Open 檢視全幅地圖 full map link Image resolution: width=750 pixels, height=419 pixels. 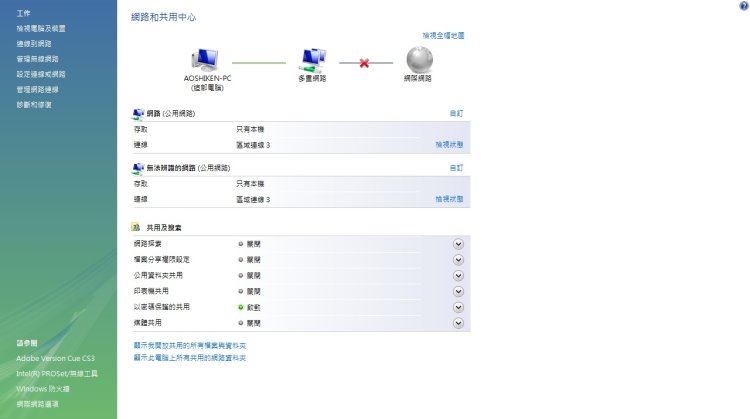click(x=443, y=35)
